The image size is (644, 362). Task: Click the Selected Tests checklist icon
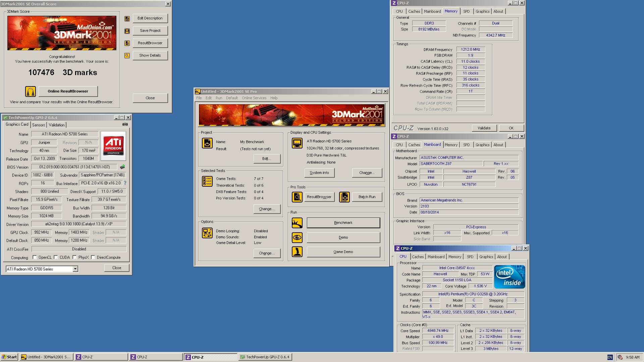click(207, 181)
